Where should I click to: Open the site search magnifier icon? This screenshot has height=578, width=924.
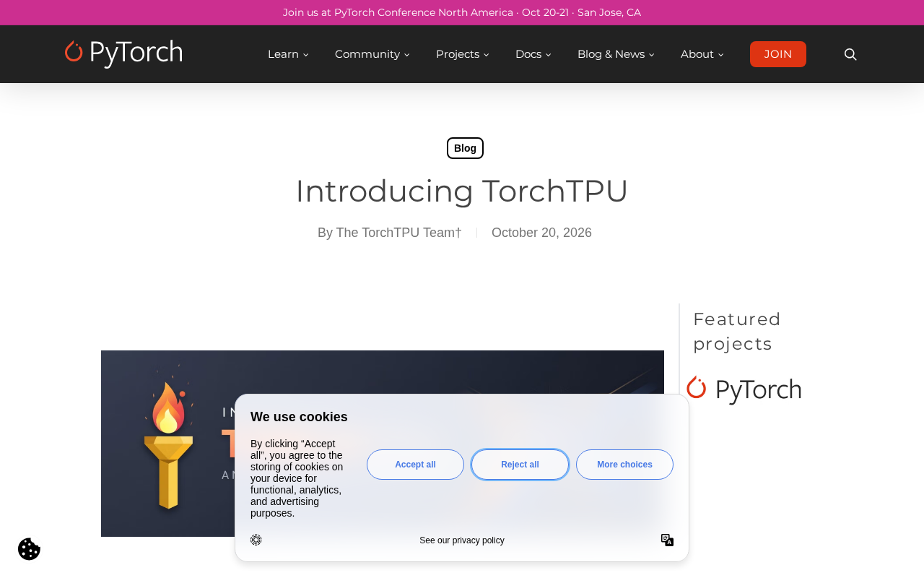pyautogui.click(x=850, y=54)
